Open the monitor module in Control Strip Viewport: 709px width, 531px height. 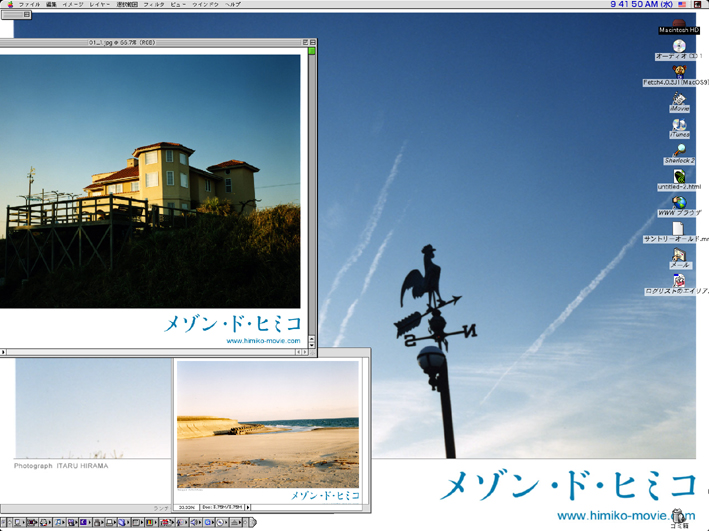(x=17, y=522)
